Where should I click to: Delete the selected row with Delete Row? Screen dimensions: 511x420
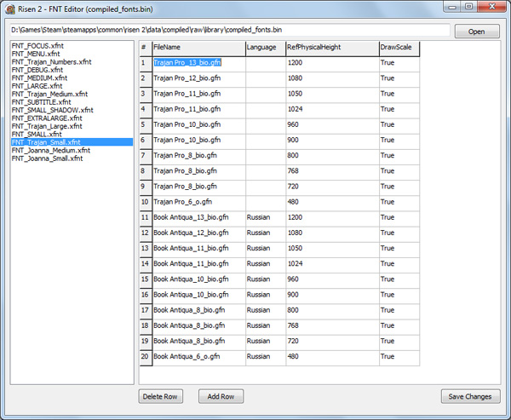tap(160, 396)
